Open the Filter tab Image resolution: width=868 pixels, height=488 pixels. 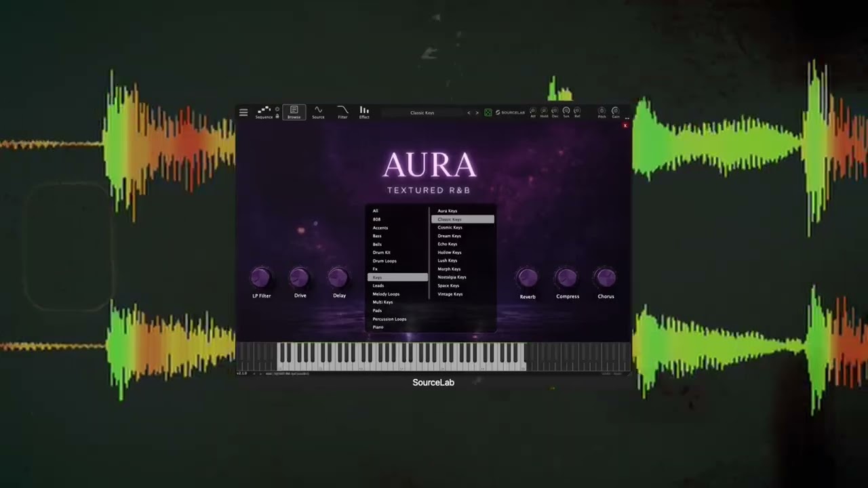(x=342, y=112)
